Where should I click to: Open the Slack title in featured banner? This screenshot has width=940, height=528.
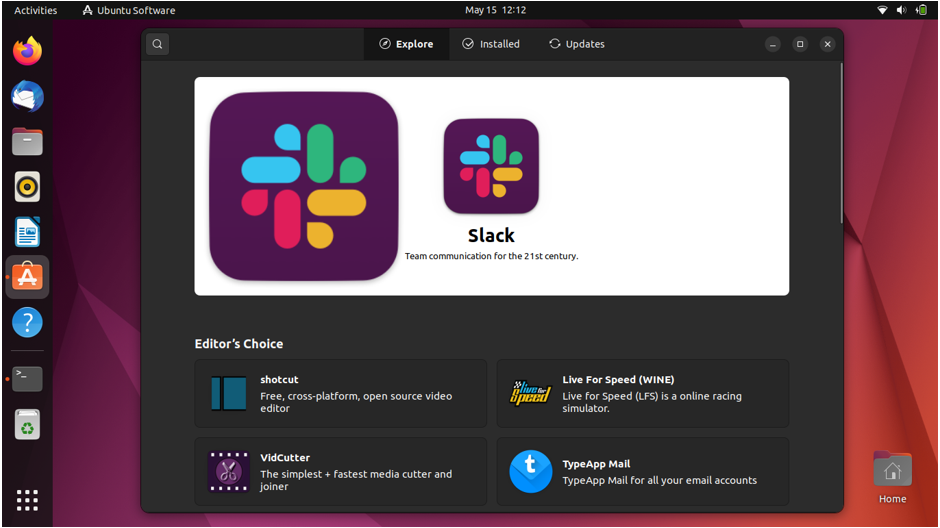coord(491,235)
